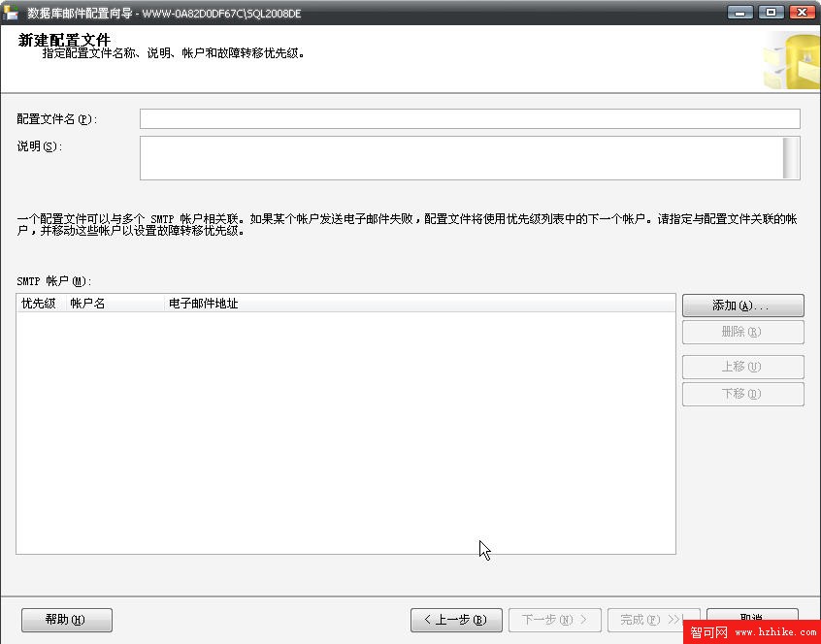Sort by the 优先级 column header

[42, 304]
